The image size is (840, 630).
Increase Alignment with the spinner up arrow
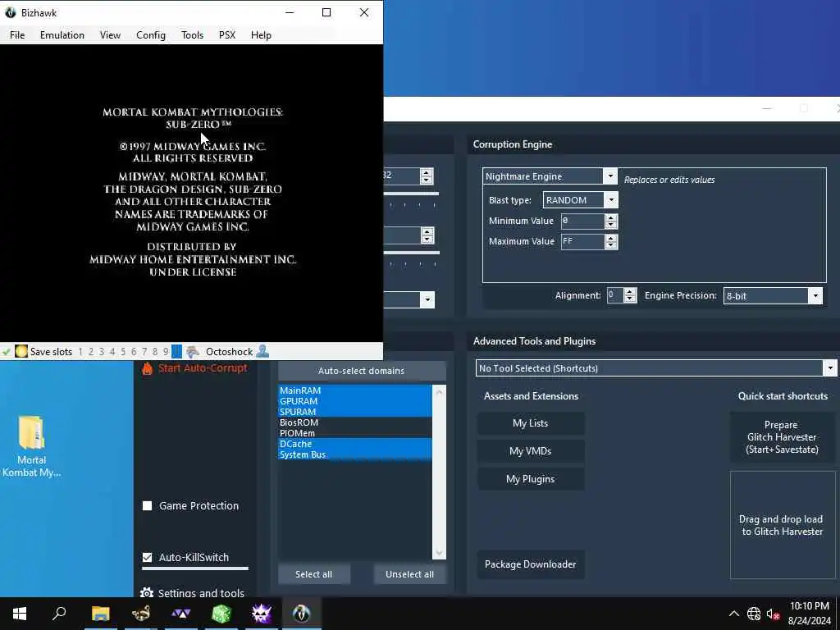[x=630, y=292]
